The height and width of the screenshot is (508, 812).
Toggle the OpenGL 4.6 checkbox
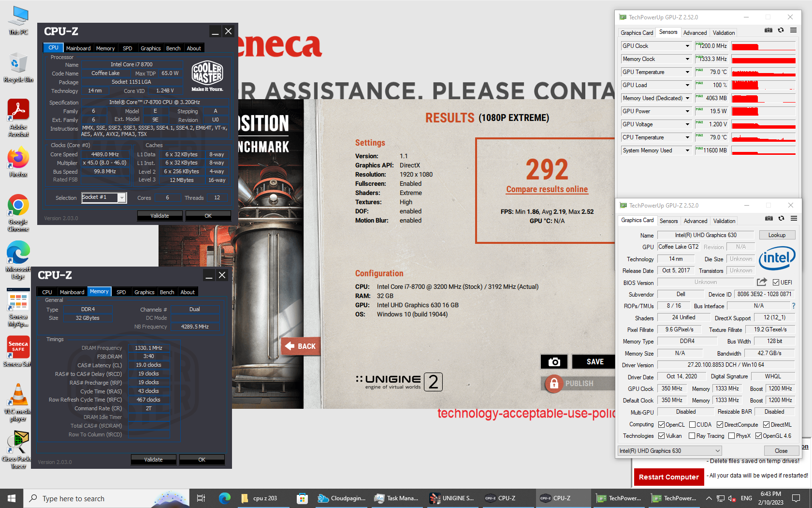click(759, 436)
